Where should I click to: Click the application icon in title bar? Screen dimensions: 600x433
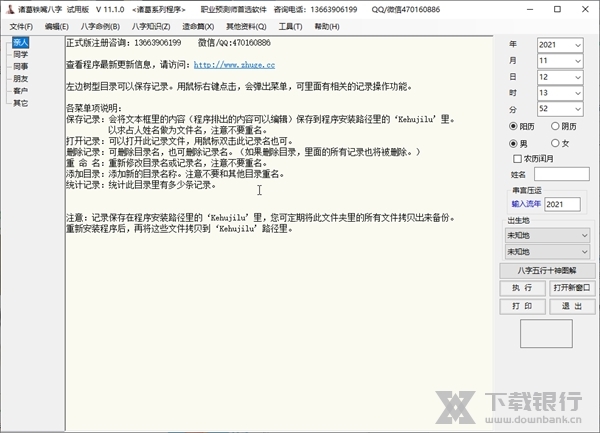point(10,9)
